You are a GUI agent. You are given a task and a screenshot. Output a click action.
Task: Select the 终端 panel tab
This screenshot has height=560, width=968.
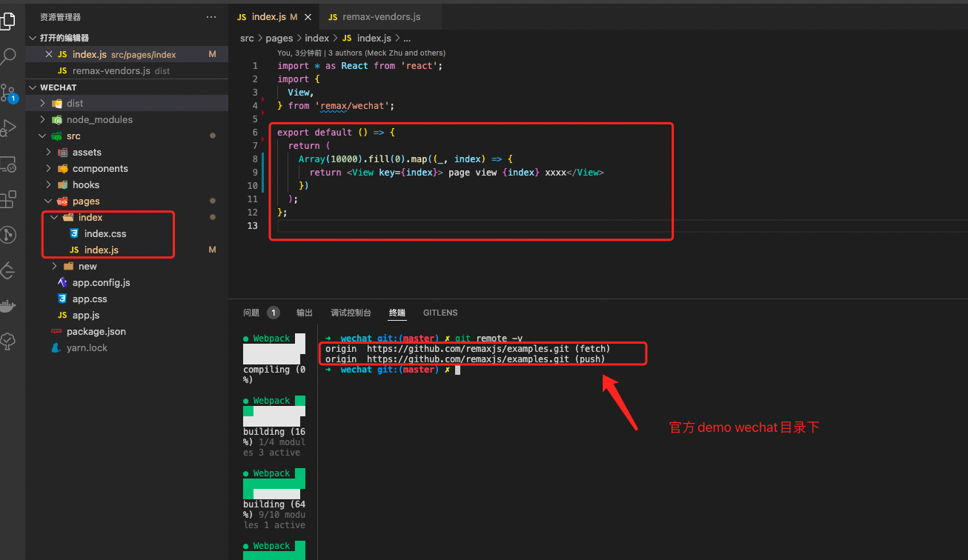[397, 313]
